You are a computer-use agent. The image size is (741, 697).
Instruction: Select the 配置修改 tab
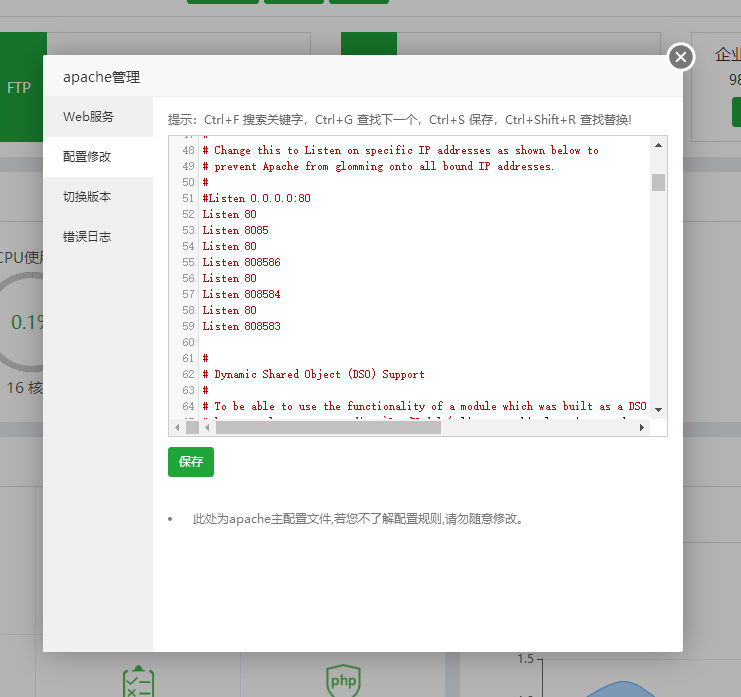(x=98, y=157)
